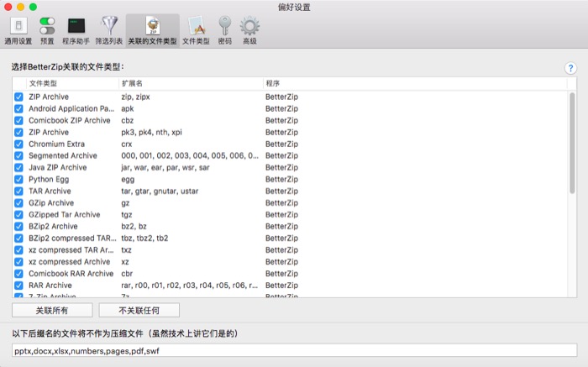The height and width of the screenshot is (367, 588).
Task: Click the RAR extensions 'rar, r00, r01'
Action: tap(189, 286)
